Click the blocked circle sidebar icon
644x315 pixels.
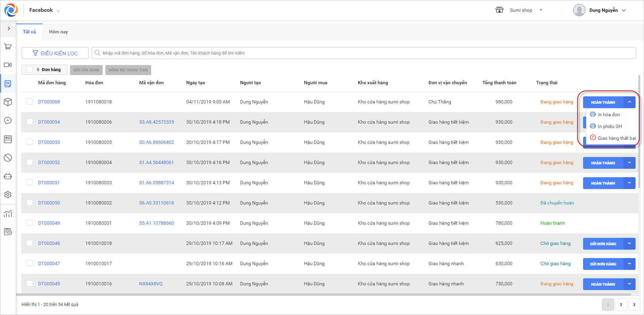(8, 158)
